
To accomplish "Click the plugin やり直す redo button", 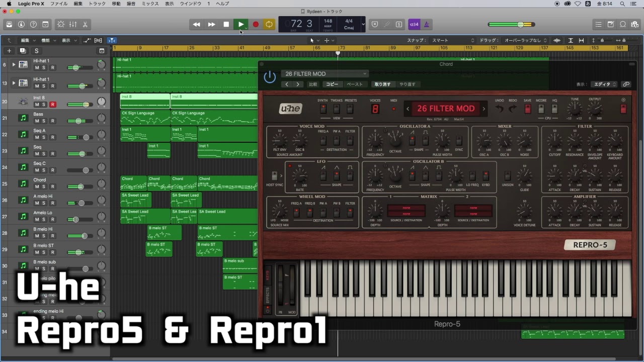I will coord(408,84).
